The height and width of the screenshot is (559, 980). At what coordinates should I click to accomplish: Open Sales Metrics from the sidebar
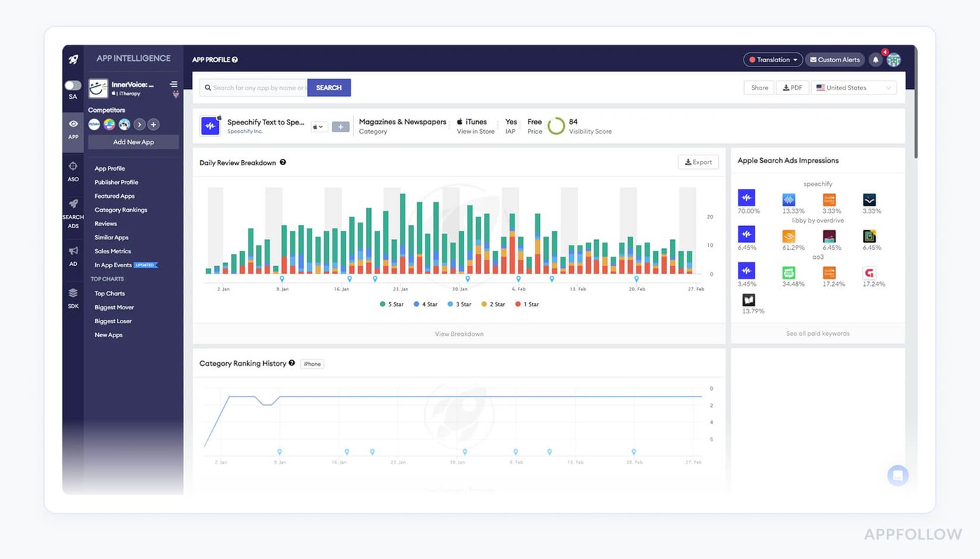[113, 251]
